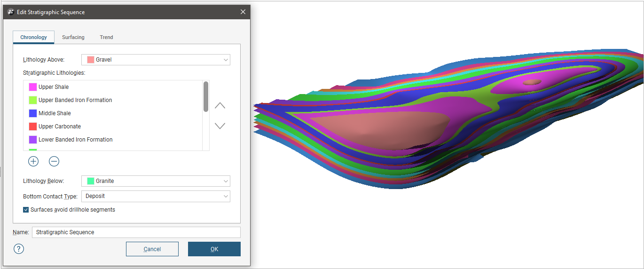
Task: Click the add lithology plus icon
Action: pos(33,161)
